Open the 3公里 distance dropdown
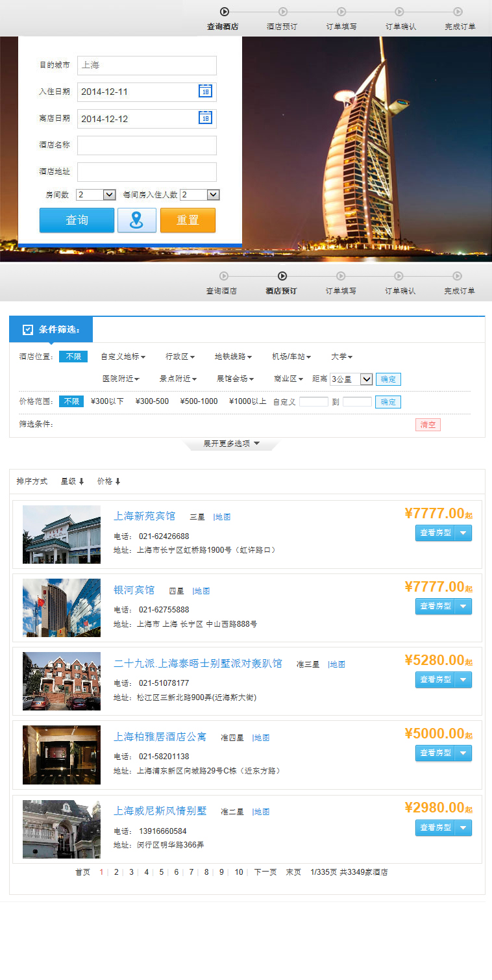Viewport: 492px width, 980px height. coord(365,379)
